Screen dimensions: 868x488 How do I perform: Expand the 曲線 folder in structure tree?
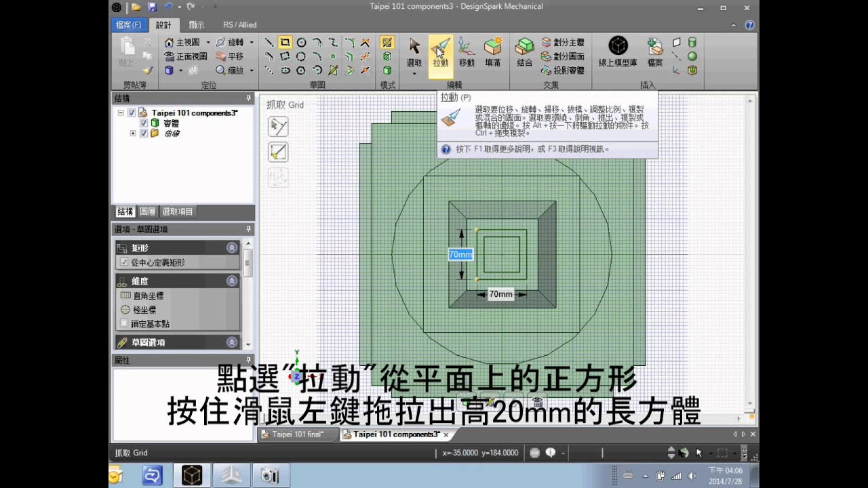pos(133,134)
